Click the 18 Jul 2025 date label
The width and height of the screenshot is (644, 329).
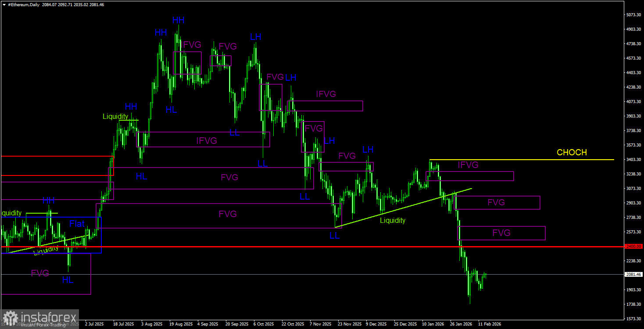tap(123, 324)
